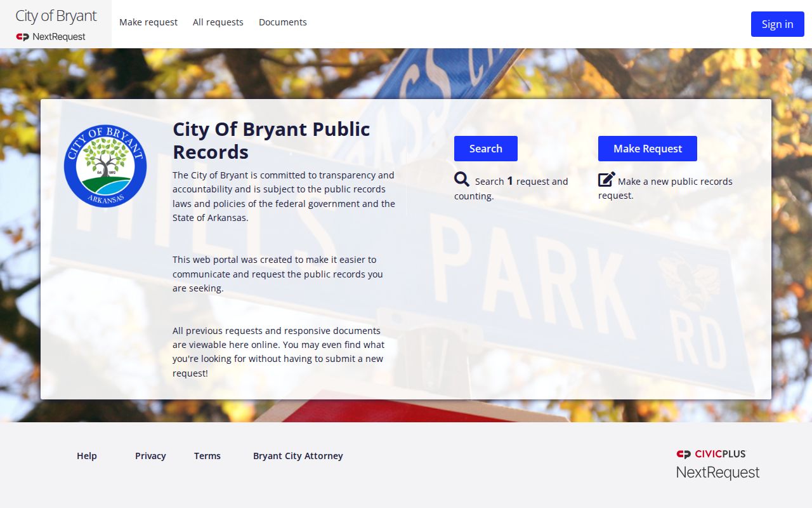The width and height of the screenshot is (812, 508).
Task: Open the Make request nav item
Action: [x=148, y=22]
